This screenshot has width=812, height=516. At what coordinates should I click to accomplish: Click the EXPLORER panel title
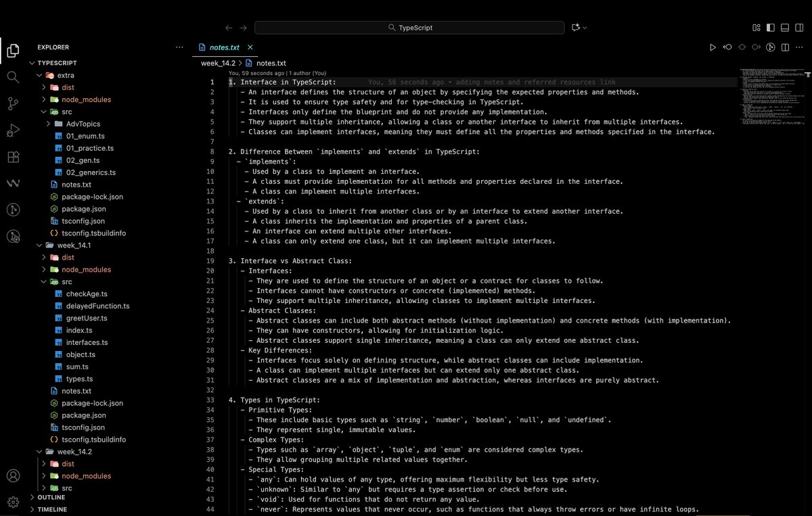click(x=53, y=47)
